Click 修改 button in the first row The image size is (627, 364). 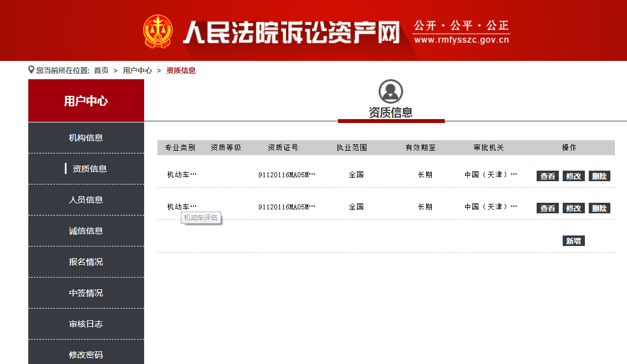coord(573,176)
